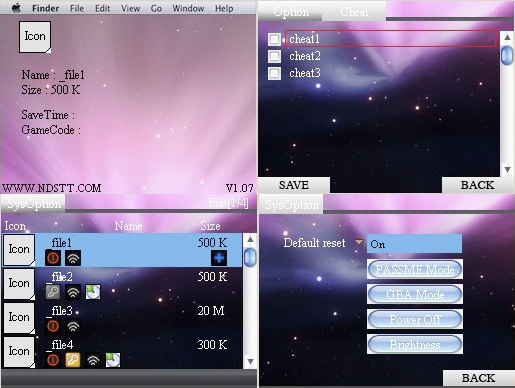Click the blue plus icon in _file1 row

pos(219,258)
